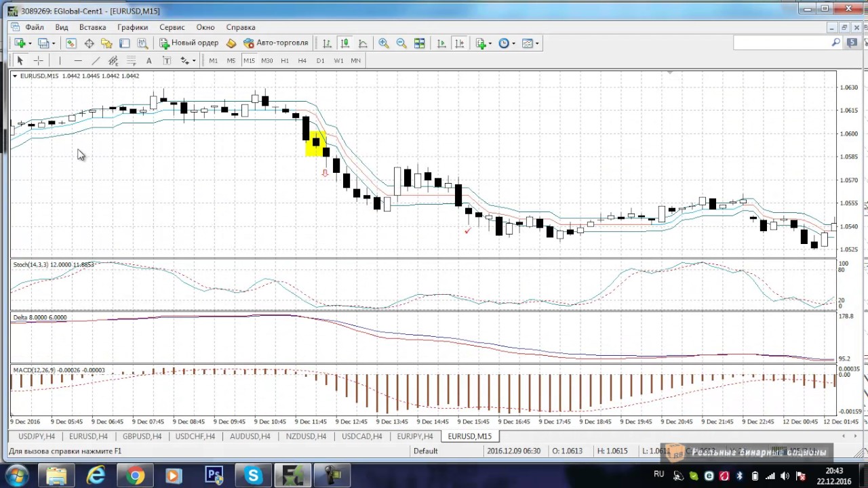The image size is (868, 488).
Task: Zoom out on the chart
Action: point(401,43)
